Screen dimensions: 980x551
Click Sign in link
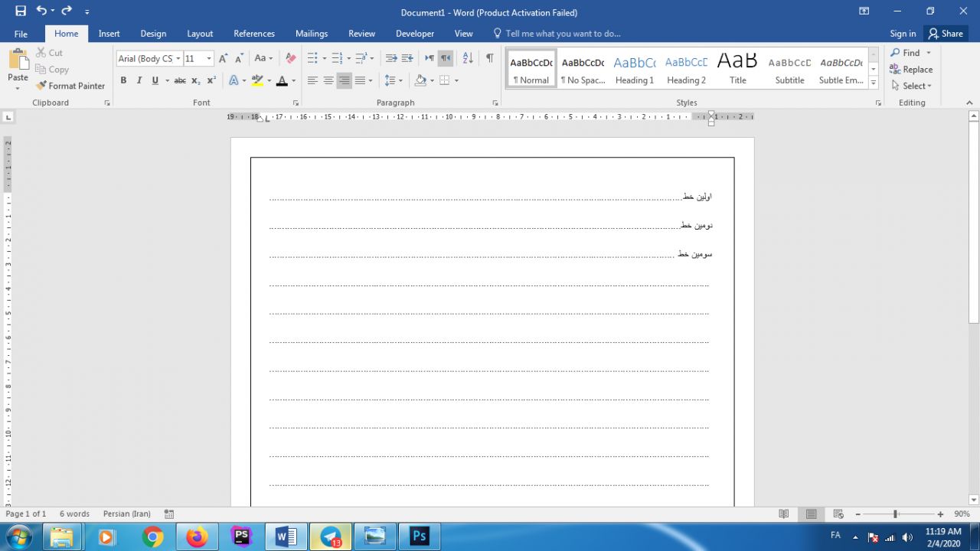click(903, 34)
